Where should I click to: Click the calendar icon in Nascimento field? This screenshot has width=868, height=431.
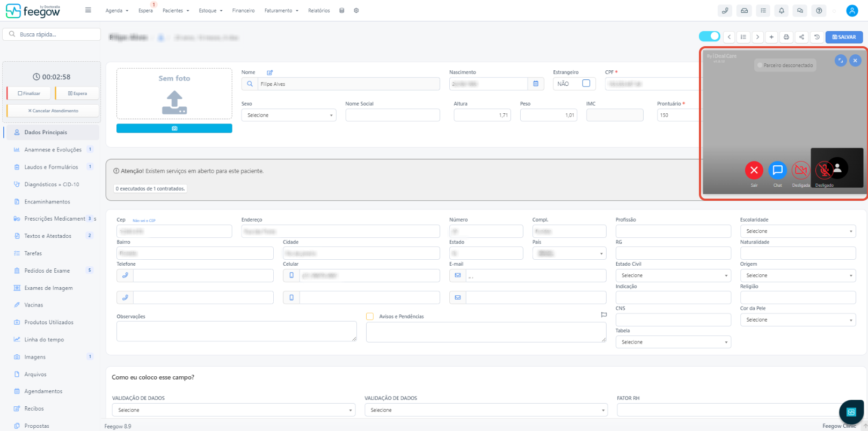(536, 84)
